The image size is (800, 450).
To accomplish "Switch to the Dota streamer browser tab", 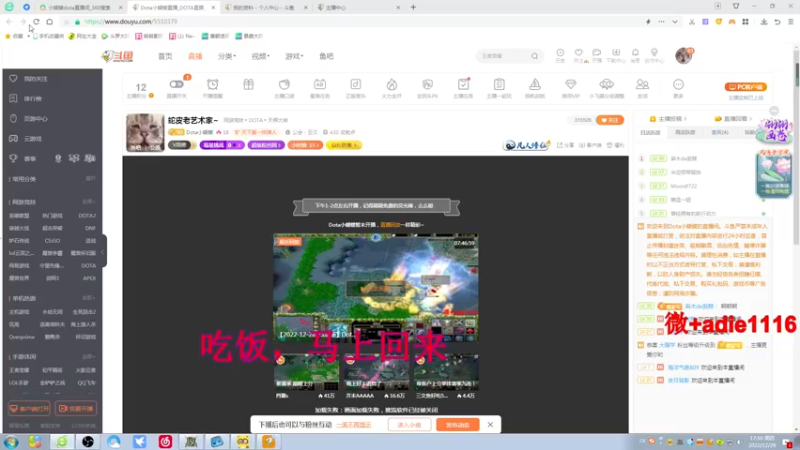I will 171,8.
